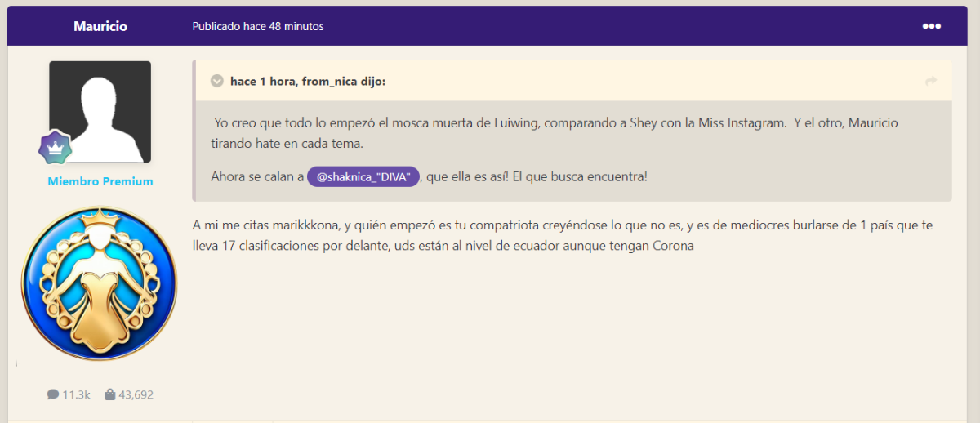Open the @shaknica_"DIVA" mention tag

click(363, 176)
